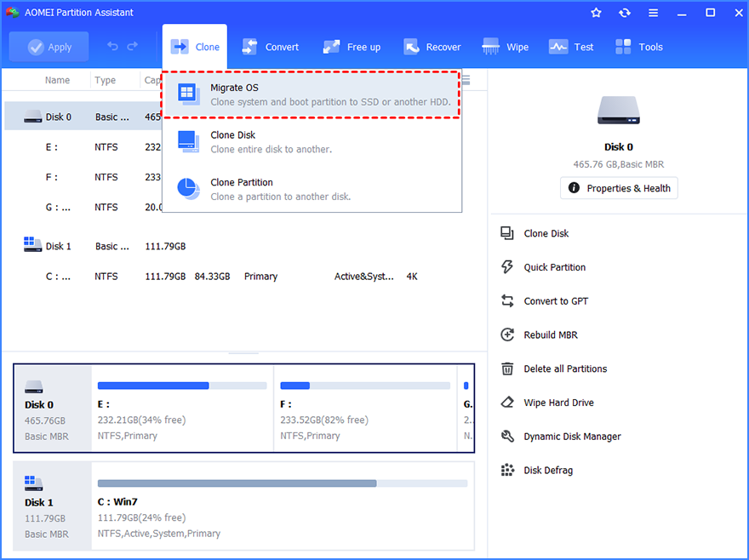Choose Clone Partition in the dropdown menu
Image resolution: width=749 pixels, height=560 pixels.
tap(312, 189)
